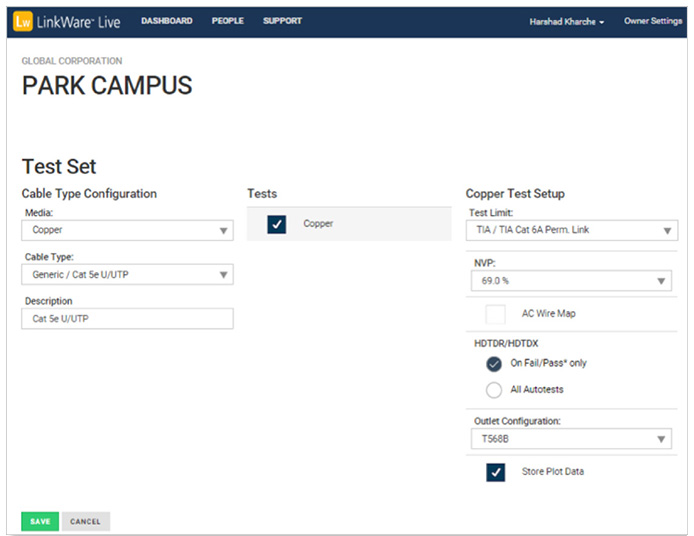Expand the NVP percentage dropdown
Image resolution: width=694 pixels, height=536 pixels.
[x=571, y=281]
